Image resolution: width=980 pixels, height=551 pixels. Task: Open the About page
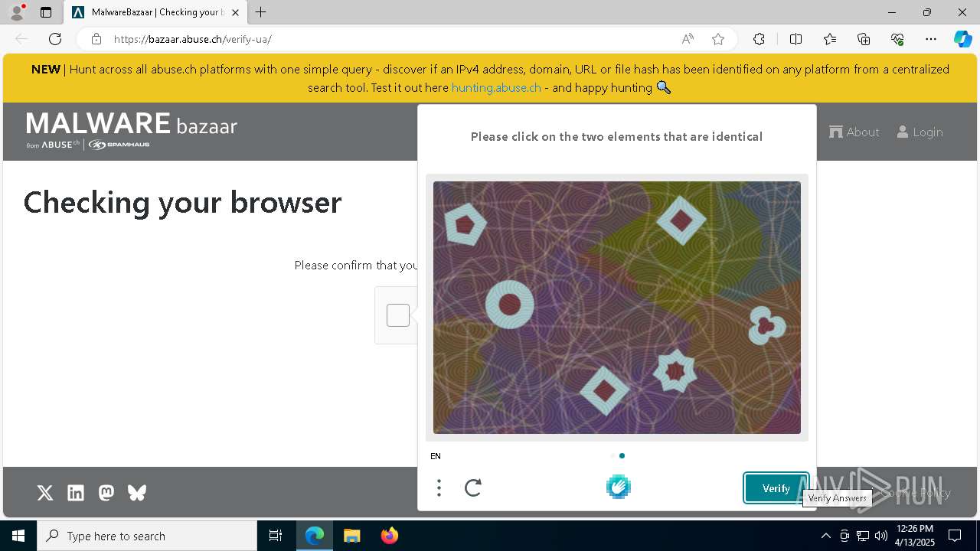click(854, 132)
